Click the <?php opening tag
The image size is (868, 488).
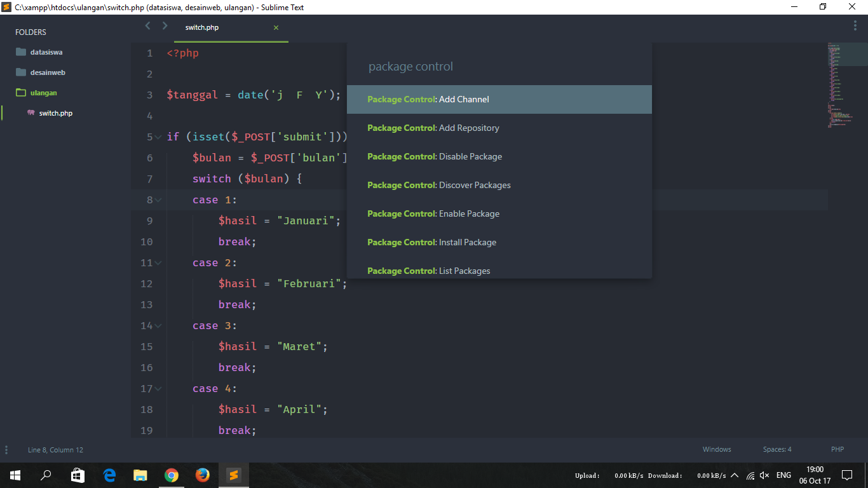[183, 53]
